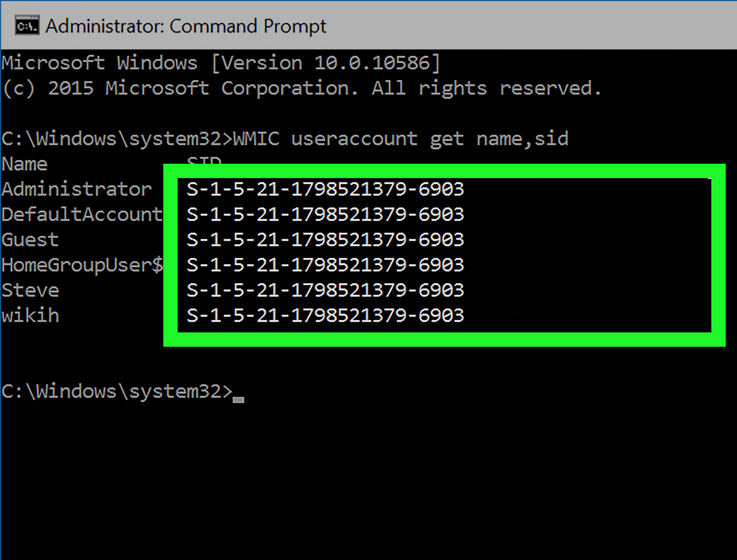Click the SID in the HomeGroupUser$ row
This screenshot has height=560, width=737.
(325, 265)
